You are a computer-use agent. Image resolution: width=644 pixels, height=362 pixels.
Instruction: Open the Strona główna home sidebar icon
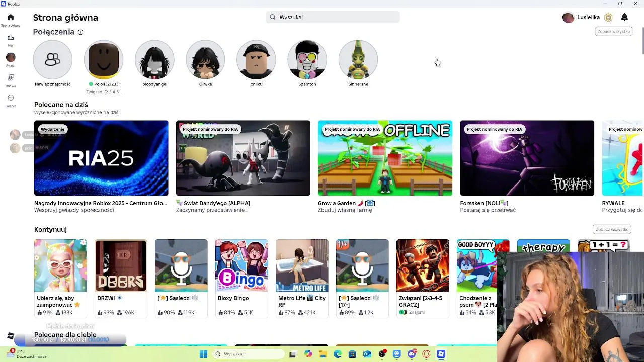11,18
